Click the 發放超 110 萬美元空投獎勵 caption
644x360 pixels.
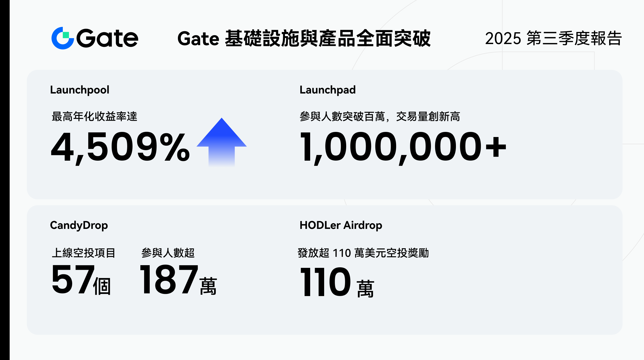click(363, 253)
